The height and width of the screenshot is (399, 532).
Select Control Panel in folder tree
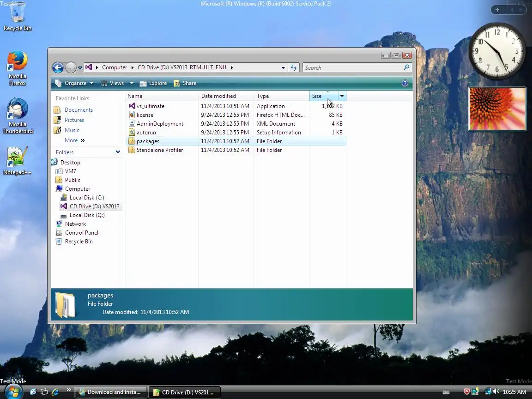tap(81, 233)
